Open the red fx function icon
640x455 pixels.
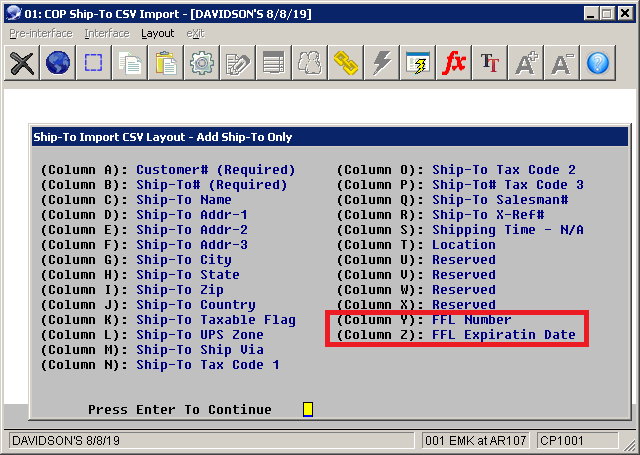(x=454, y=63)
